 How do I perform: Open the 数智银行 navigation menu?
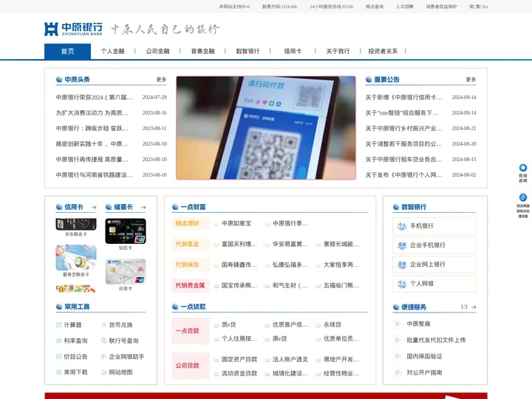point(248,51)
